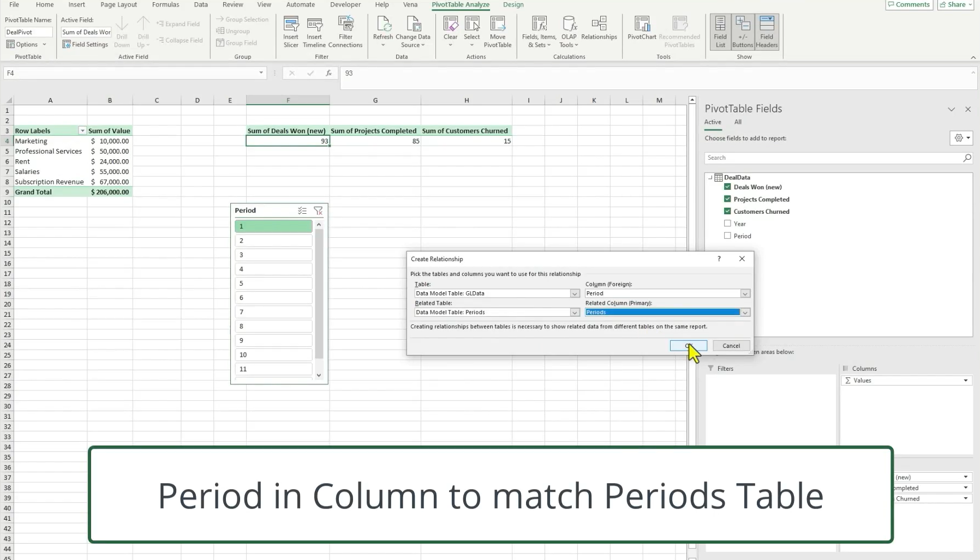Cancel the Create Relationship dialog
Viewport: 980px width, 560px height.
(731, 345)
